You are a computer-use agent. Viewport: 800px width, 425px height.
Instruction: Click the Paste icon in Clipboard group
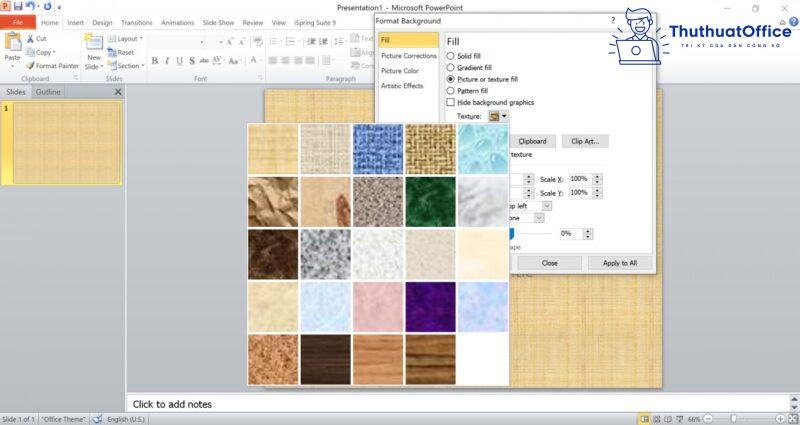(x=12, y=44)
